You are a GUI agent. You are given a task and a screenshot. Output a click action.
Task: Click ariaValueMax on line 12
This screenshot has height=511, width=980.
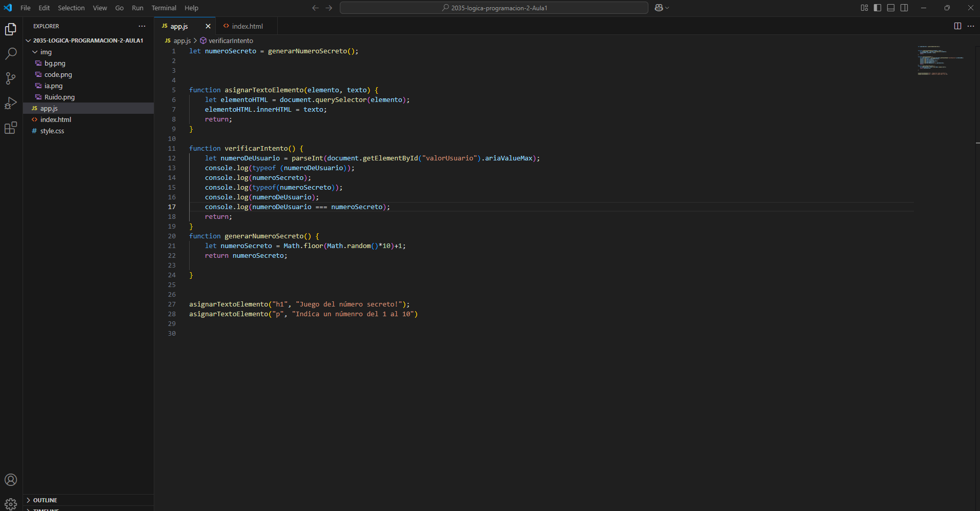tap(509, 158)
